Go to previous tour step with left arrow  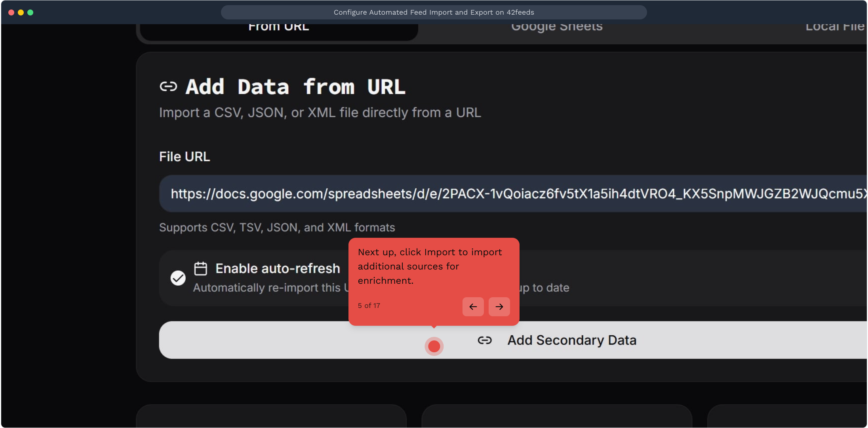point(473,307)
